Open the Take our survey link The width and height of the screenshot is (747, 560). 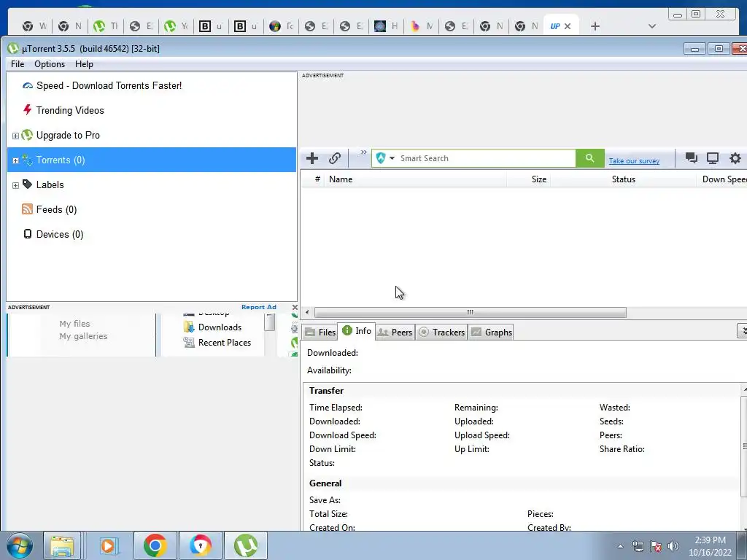coord(634,161)
